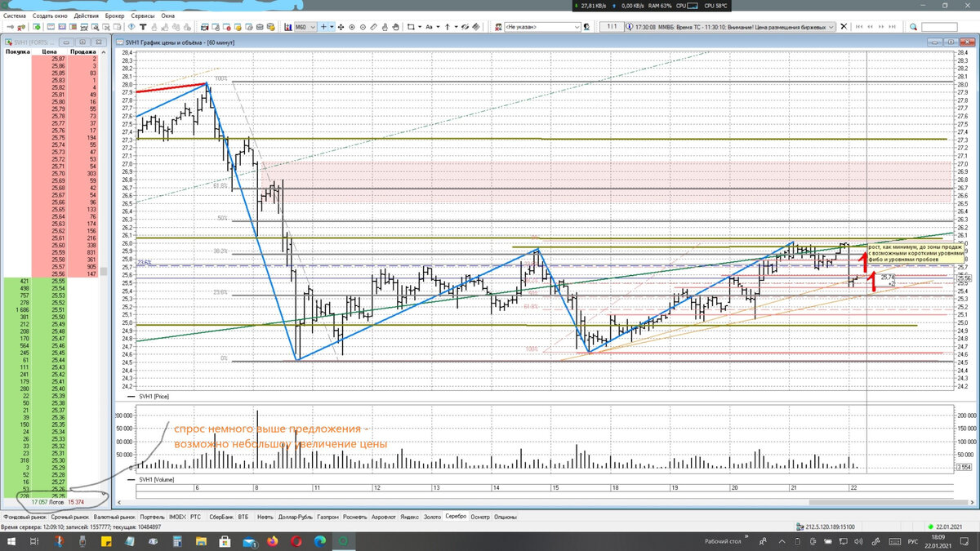The width and height of the screenshot is (980, 551).
Task: Switch to the 'Доллар-Рубль' tab
Action: point(295,517)
